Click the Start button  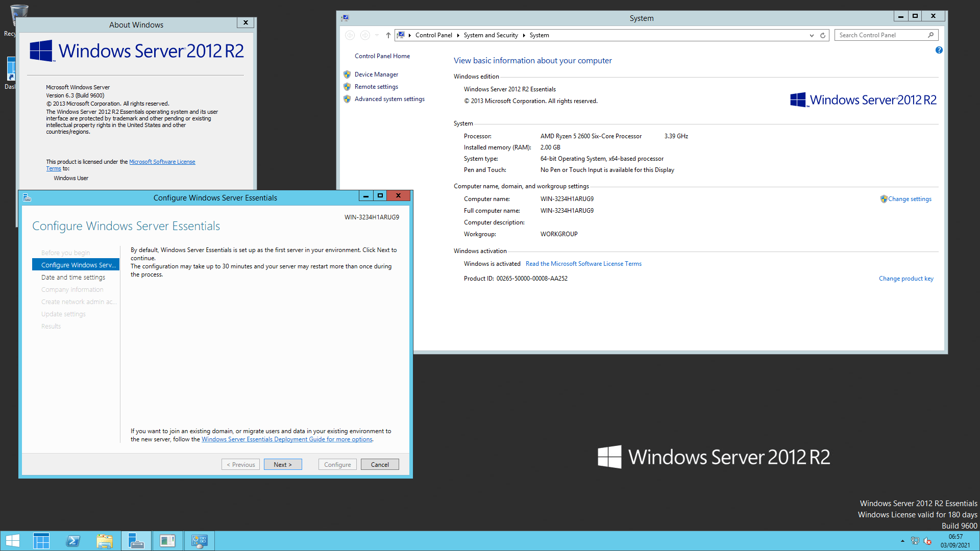(x=12, y=540)
